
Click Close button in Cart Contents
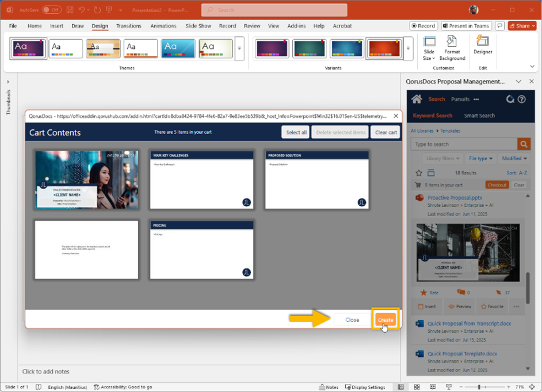352,320
